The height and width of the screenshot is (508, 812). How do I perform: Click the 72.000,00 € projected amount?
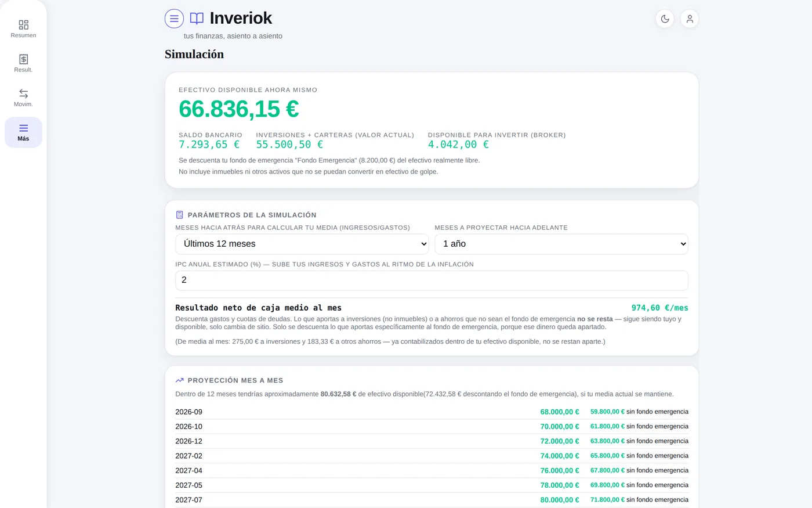560,441
